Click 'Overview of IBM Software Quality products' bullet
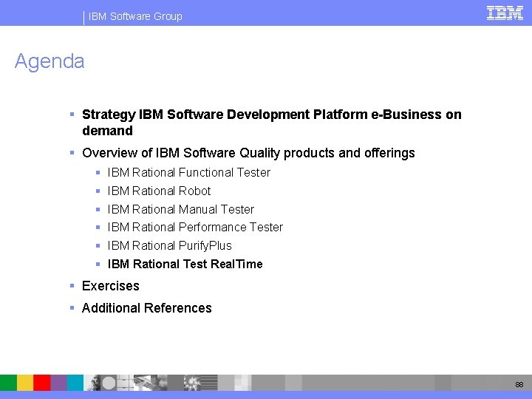 tap(248, 153)
